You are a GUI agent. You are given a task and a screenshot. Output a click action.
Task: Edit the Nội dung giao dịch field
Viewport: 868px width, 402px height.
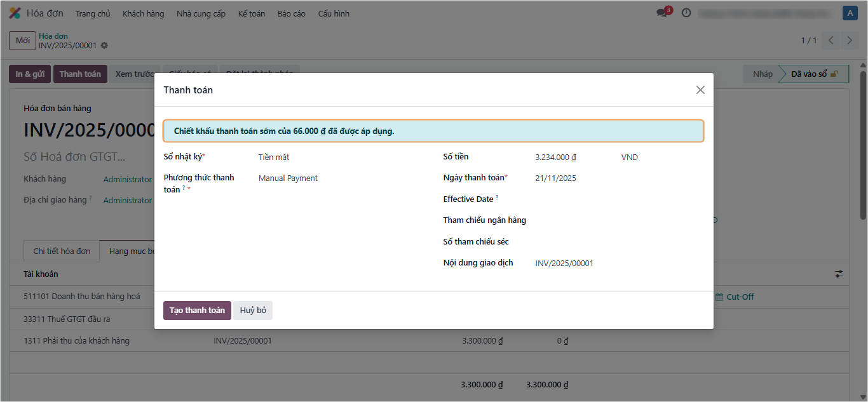pyautogui.click(x=610, y=263)
